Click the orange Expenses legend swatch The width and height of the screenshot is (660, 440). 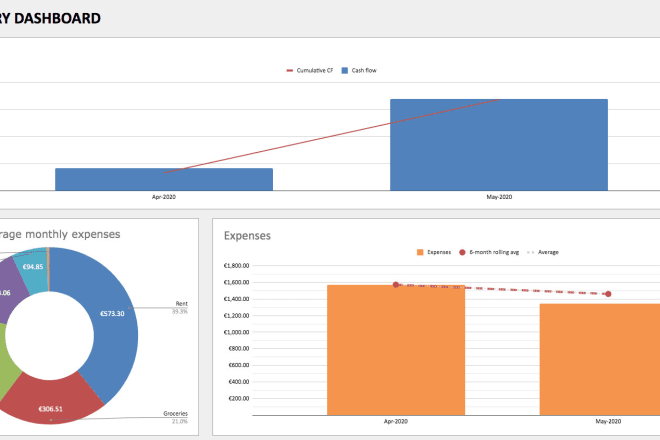pos(420,252)
